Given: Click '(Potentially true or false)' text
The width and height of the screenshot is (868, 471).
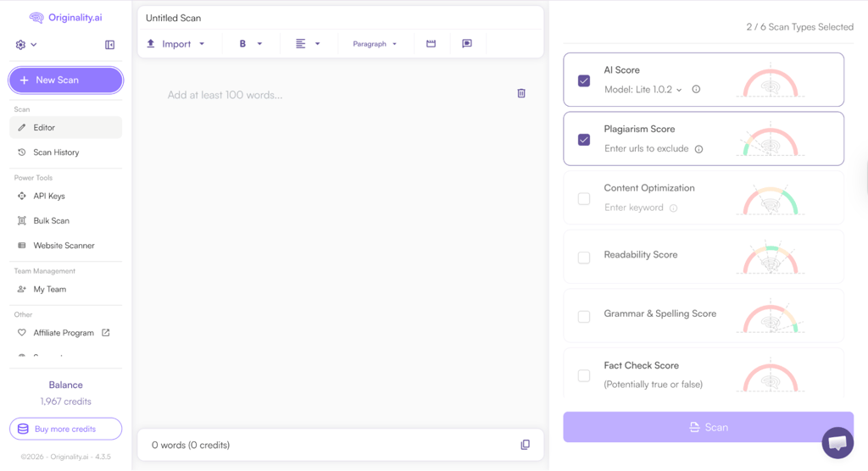Looking at the screenshot, I should pyautogui.click(x=654, y=384).
